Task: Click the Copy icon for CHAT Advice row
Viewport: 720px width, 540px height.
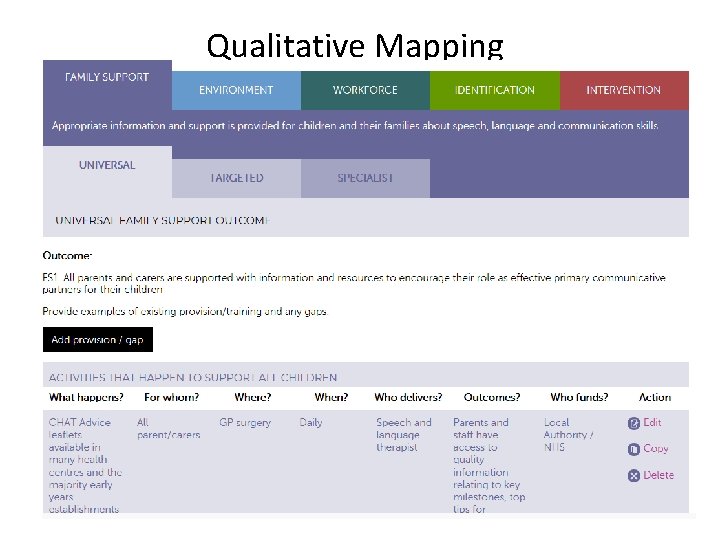Action: coord(634,449)
